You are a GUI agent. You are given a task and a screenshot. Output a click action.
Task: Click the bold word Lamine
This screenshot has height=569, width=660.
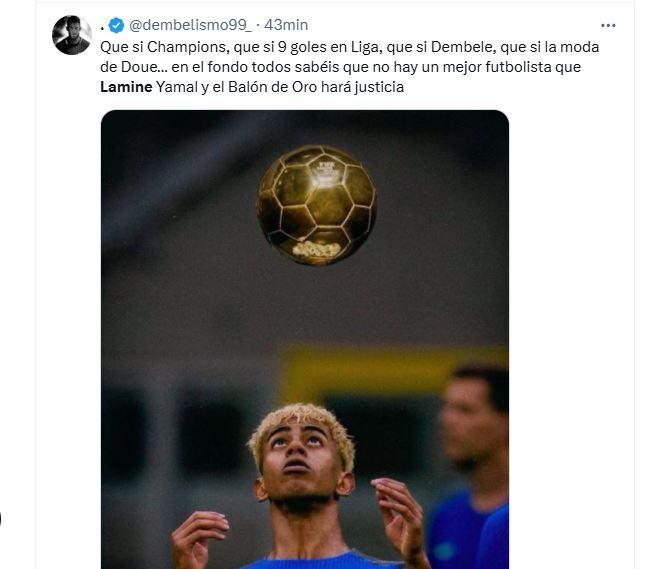pyautogui.click(x=127, y=88)
